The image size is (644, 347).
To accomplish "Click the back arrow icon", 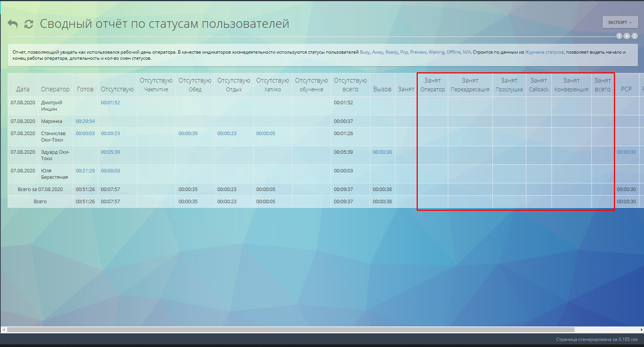I will point(13,24).
